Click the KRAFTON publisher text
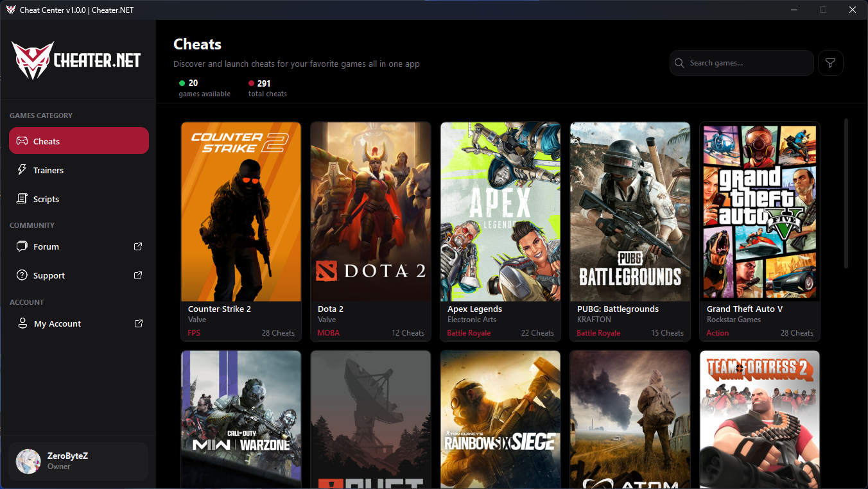Screen dimensions: 868x489 pyautogui.click(x=594, y=320)
